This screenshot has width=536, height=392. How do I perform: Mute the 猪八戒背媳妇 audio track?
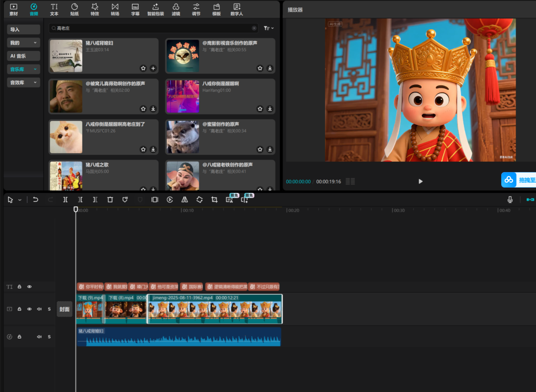(x=39, y=336)
